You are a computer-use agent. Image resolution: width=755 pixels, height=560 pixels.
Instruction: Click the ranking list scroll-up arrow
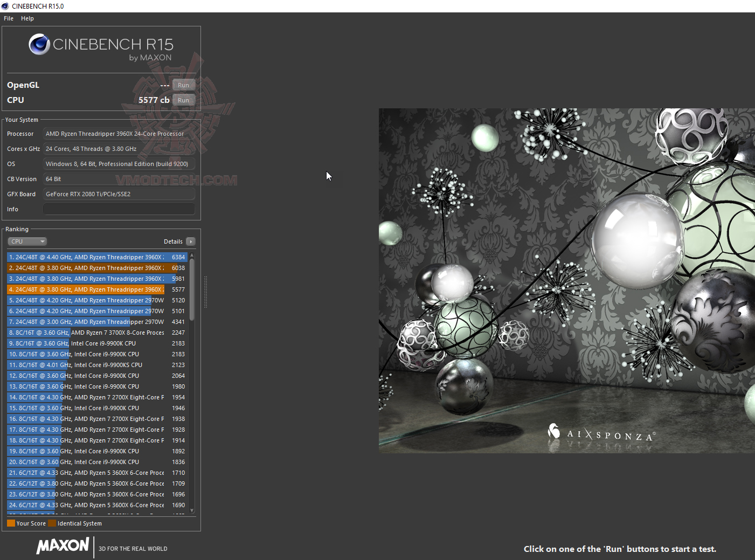192,255
